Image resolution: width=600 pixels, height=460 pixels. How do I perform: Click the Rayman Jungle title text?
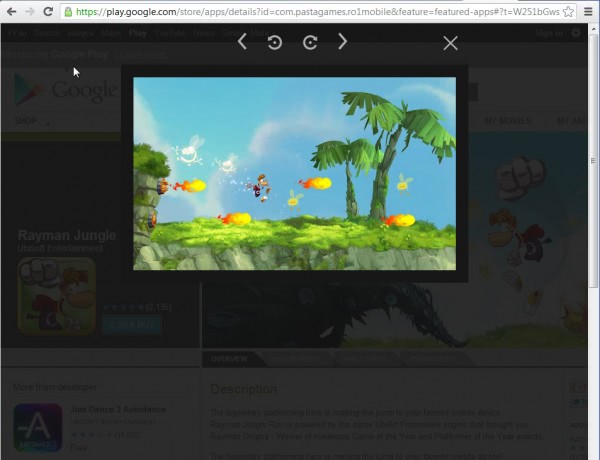tap(67, 235)
